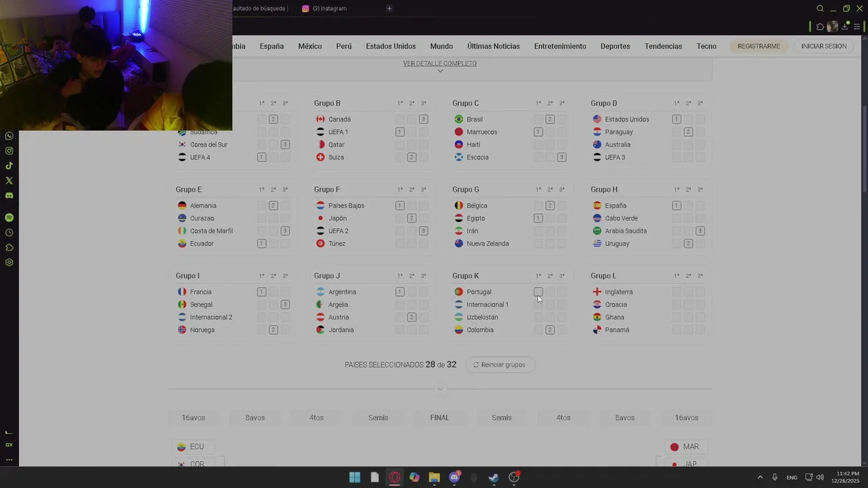Click the Iniciar sesión button
The height and width of the screenshot is (488, 868).
click(824, 46)
